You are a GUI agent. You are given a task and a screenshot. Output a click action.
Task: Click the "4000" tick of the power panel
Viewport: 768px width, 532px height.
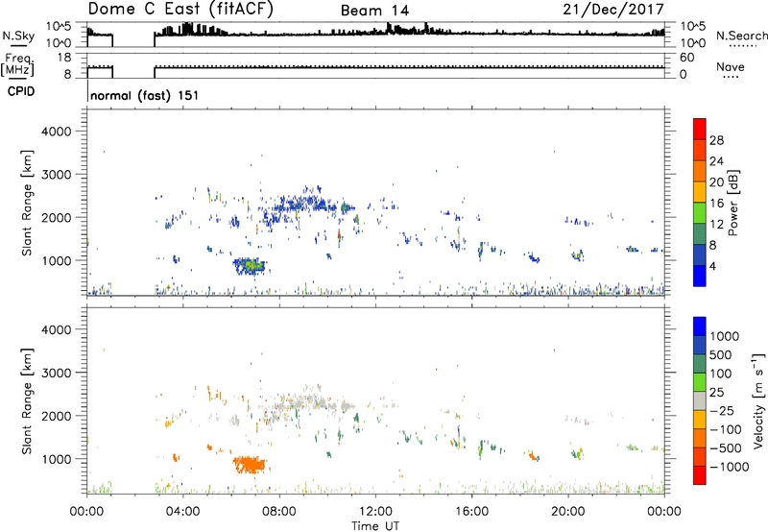(x=57, y=132)
